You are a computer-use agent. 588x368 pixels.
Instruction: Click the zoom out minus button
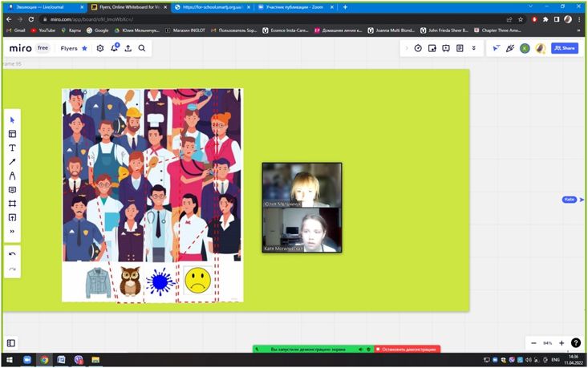point(534,343)
